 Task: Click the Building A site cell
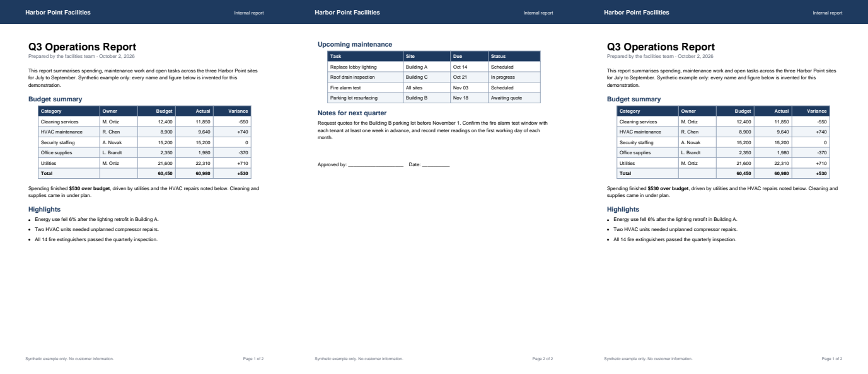pyautogui.click(x=427, y=67)
